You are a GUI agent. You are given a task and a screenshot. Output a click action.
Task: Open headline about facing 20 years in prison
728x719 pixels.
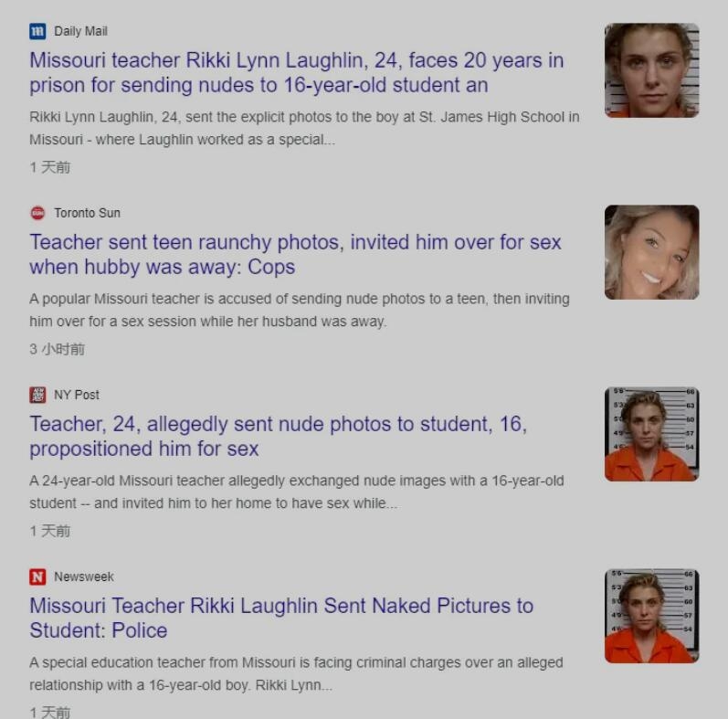tap(297, 73)
